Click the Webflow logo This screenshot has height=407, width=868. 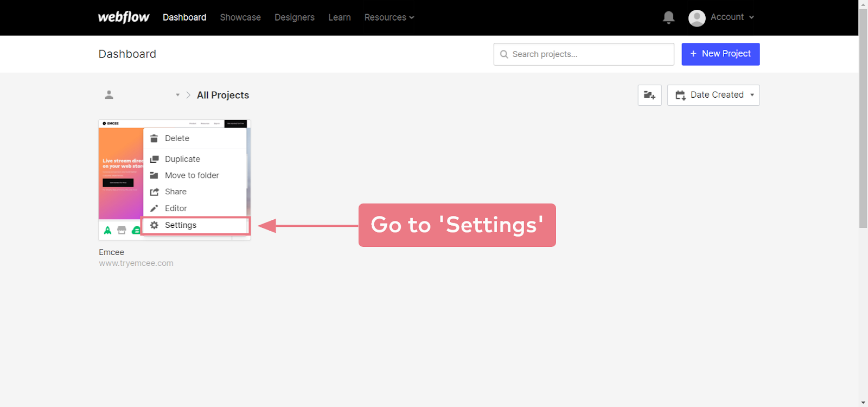coord(124,17)
